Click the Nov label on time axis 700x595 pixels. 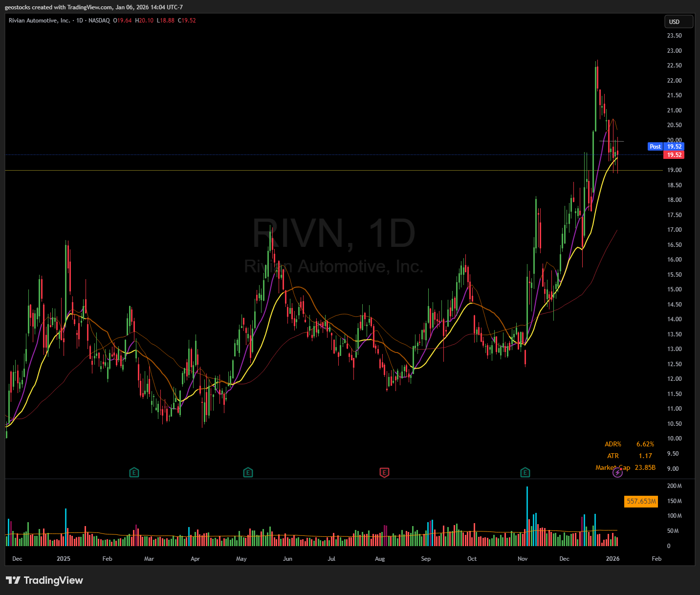click(x=523, y=559)
